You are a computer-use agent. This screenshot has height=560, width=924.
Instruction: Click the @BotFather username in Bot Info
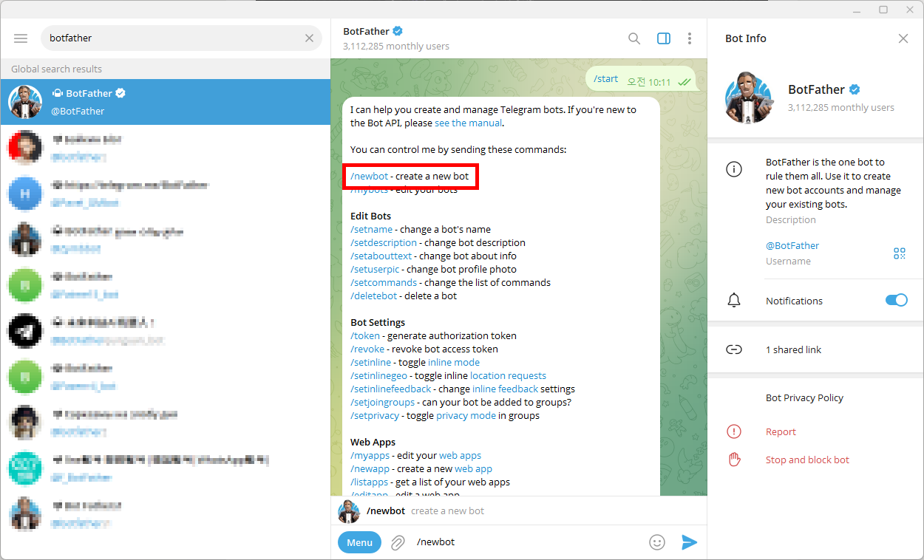pyautogui.click(x=792, y=245)
